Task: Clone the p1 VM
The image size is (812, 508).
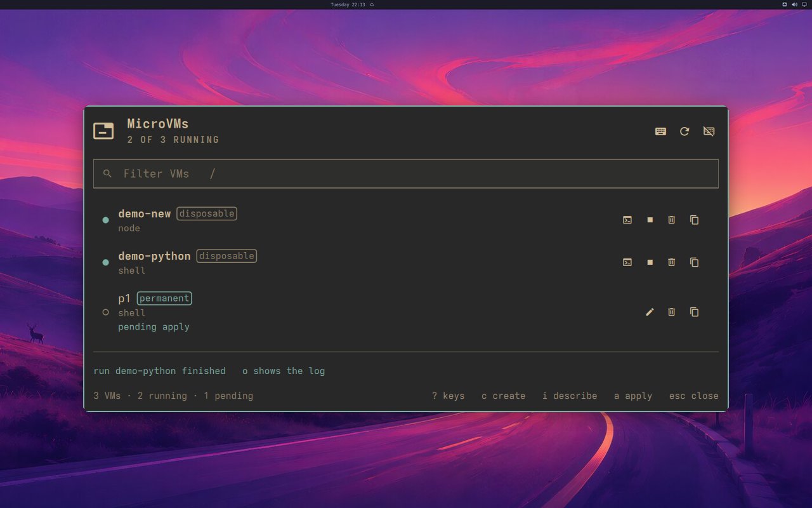Action: [694, 312]
